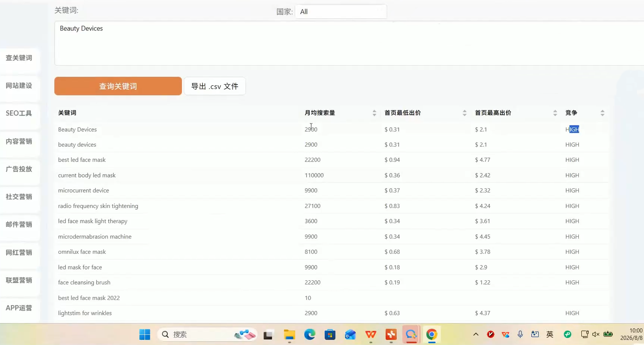The width and height of the screenshot is (644, 345).
Task: Open the display/network tray icon
Action: tap(584, 334)
